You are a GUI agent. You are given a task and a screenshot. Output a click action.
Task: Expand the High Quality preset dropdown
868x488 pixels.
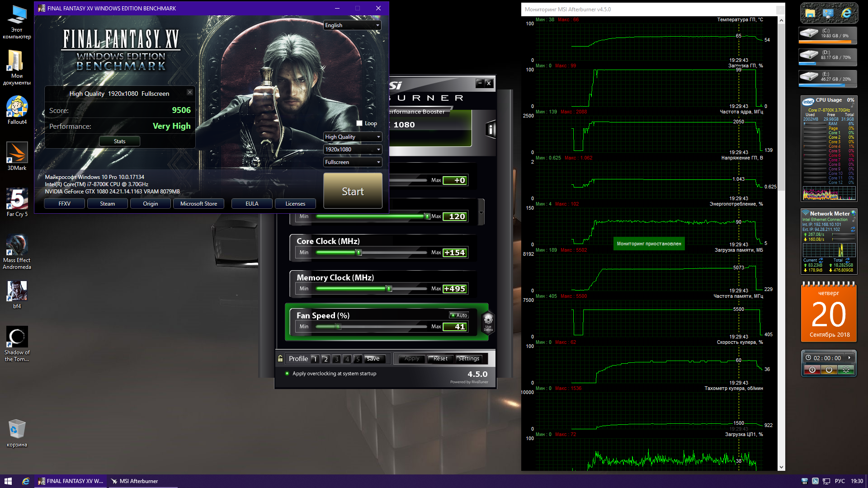coord(353,137)
